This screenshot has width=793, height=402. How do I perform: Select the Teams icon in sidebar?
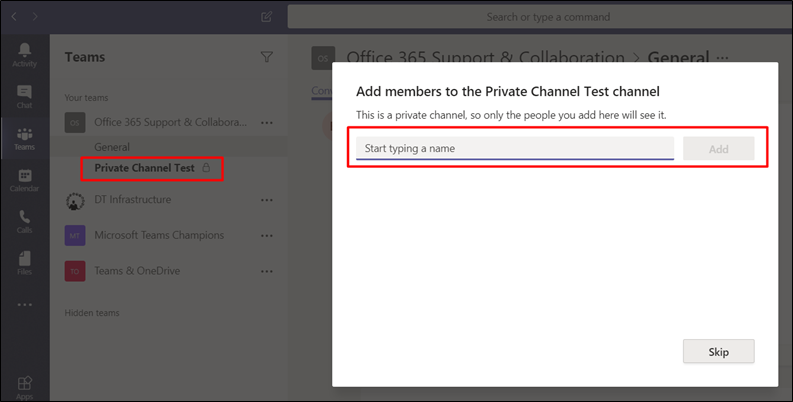(x=24, y=139)
